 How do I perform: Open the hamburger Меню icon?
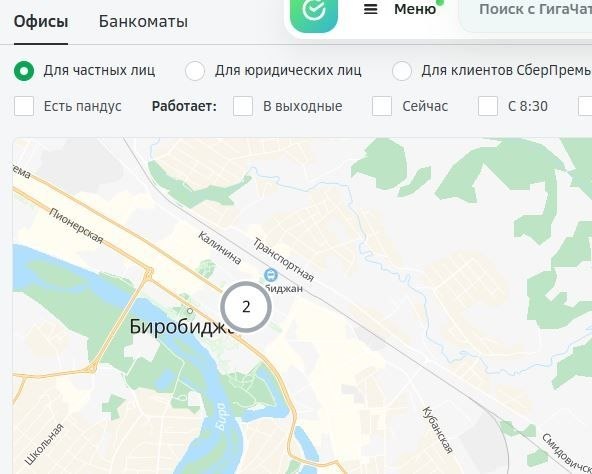point(370,9)
